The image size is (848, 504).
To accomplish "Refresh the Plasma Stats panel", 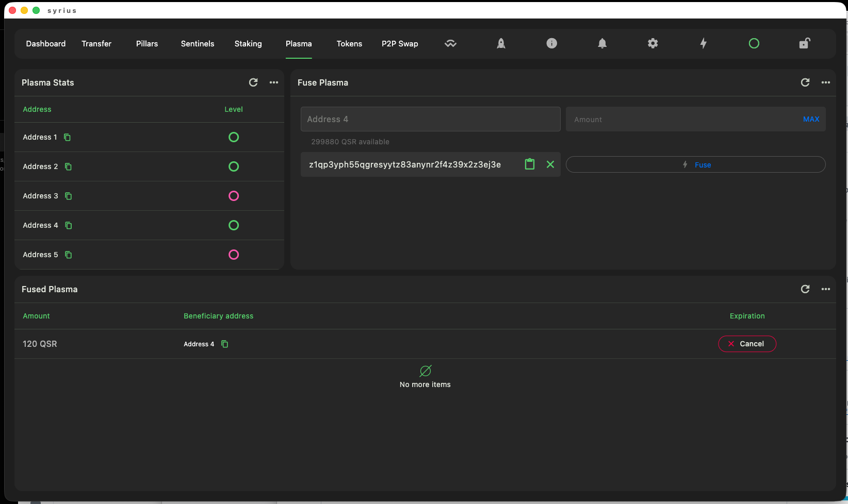I will tap(253, 82).
